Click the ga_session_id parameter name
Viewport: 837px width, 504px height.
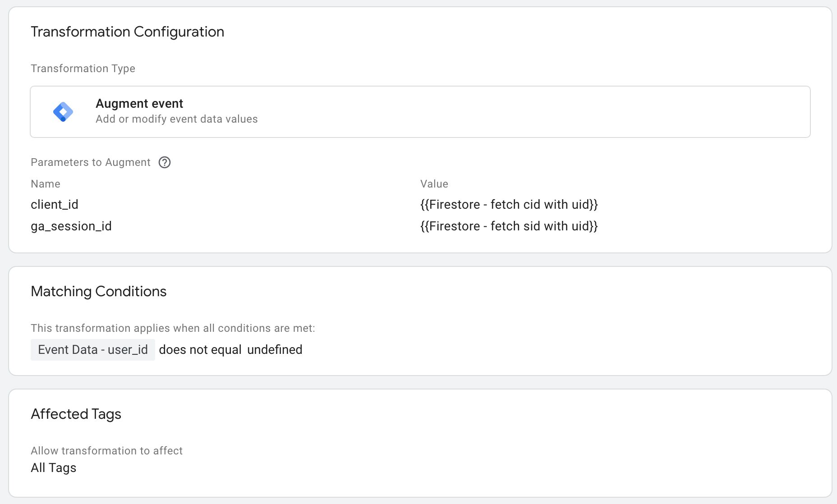point(71,226)
